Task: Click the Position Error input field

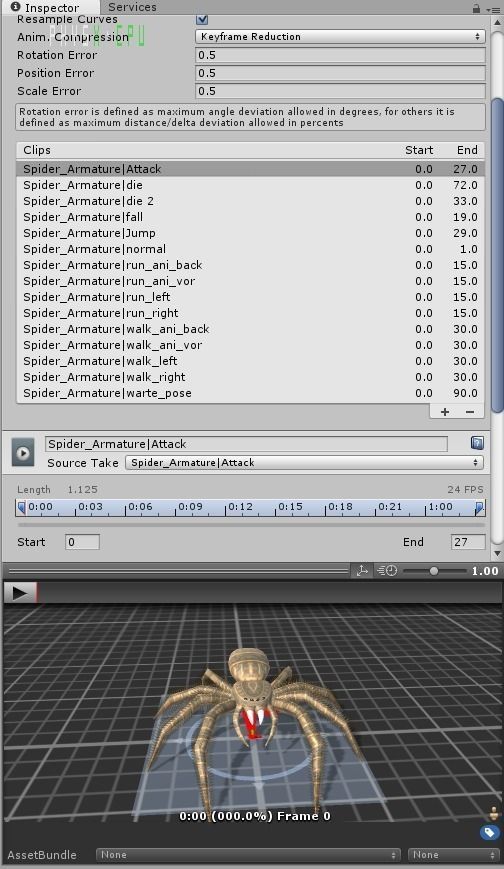Action: point(340,73)
